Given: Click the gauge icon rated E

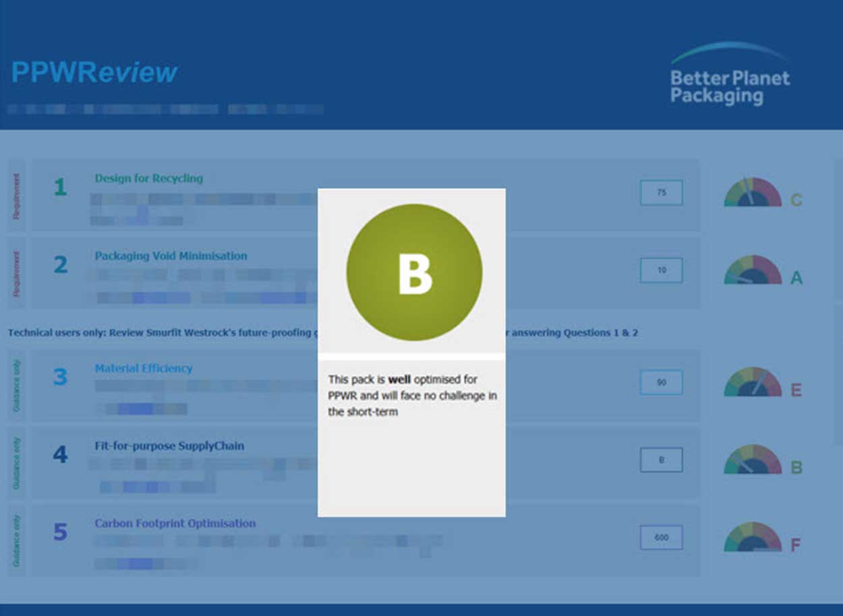Looking at the screenshot, I should (x=753, y=382).
